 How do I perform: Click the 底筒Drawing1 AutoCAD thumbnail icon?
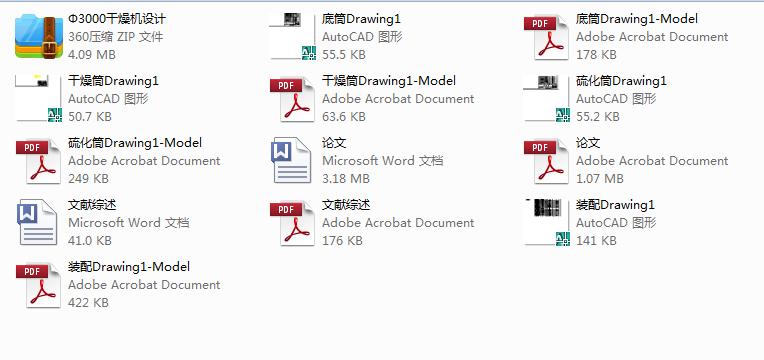293,37
